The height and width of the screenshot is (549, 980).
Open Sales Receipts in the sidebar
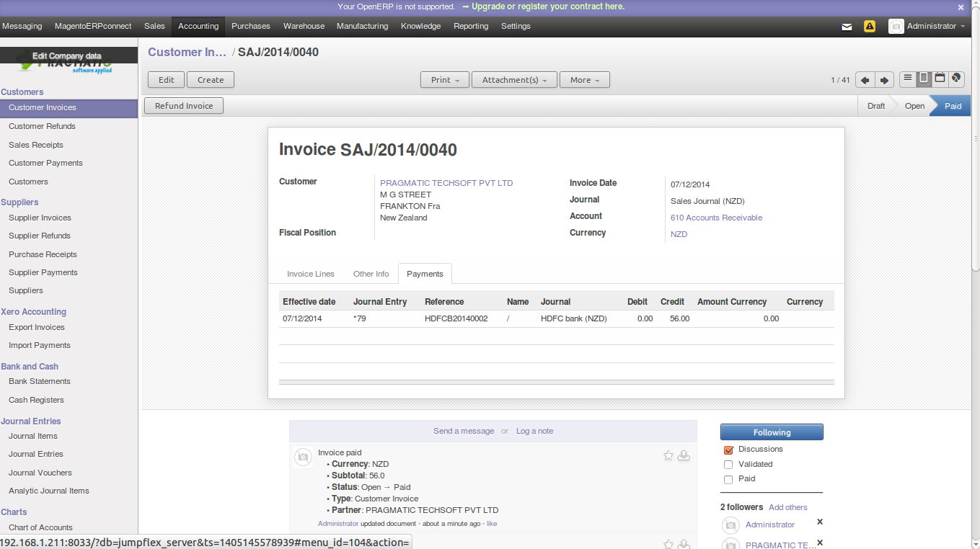pos(36,145)
